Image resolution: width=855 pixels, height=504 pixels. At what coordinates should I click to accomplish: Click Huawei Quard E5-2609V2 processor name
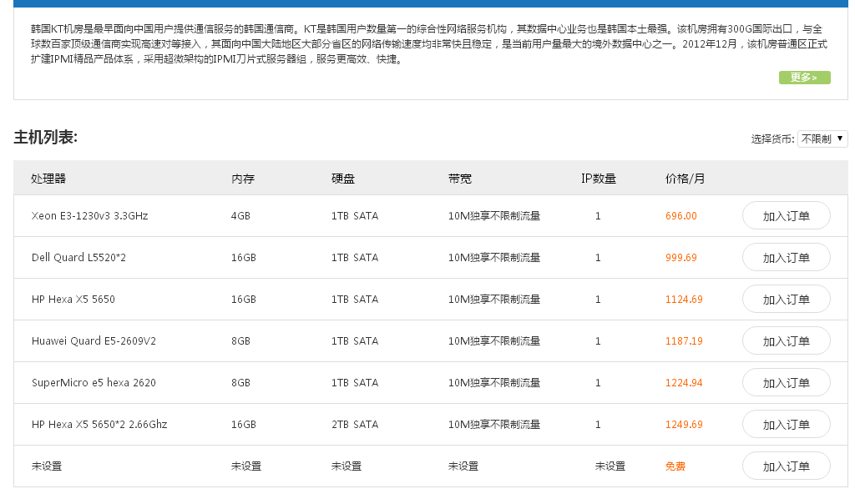pos(94,341)
